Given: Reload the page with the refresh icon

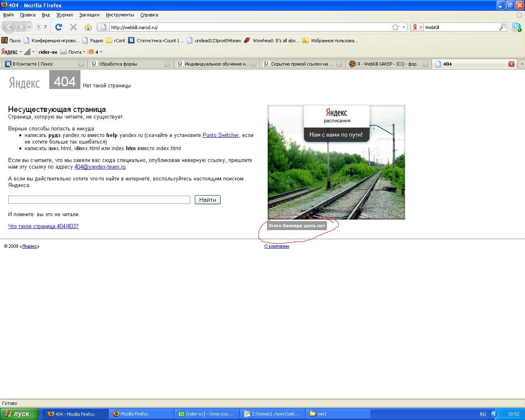Looking at the screenshot, I should coord(59,27).
